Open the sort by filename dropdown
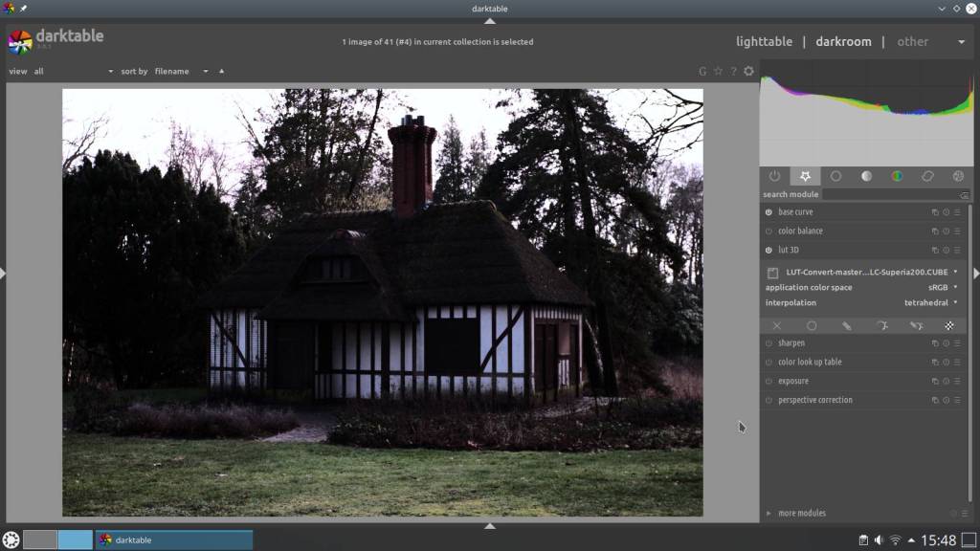The width and height of the screenshot is (980, 551). (181, 71)
